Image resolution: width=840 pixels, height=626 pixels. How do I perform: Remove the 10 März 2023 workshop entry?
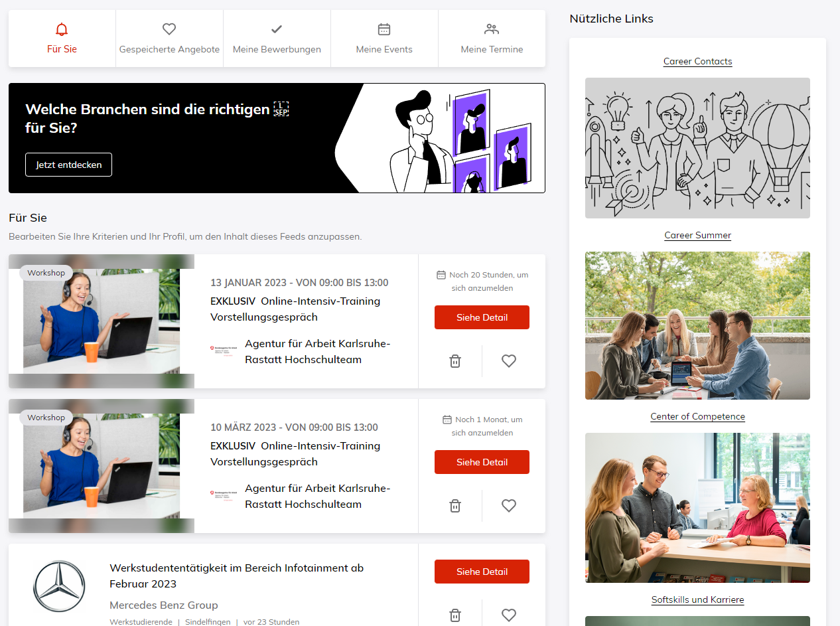[x=455, y=506]
